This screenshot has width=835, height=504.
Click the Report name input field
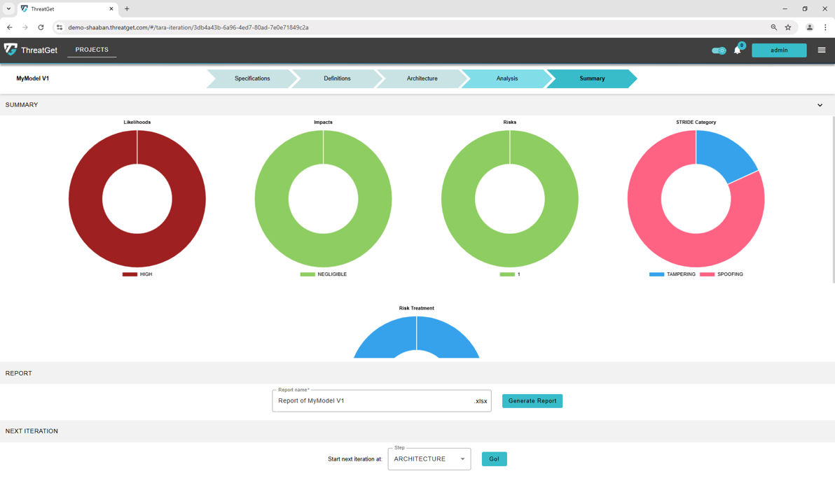(x=373, y=401)
